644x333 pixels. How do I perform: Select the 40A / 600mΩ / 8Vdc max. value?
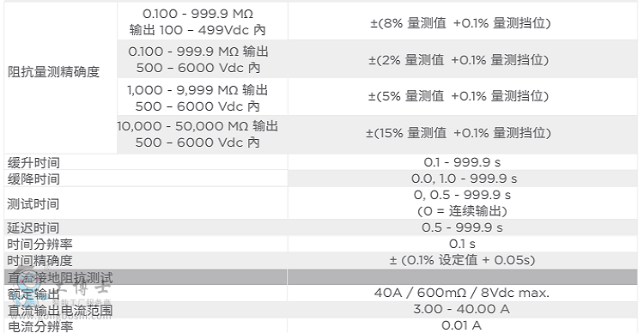[x=462, y=294]
